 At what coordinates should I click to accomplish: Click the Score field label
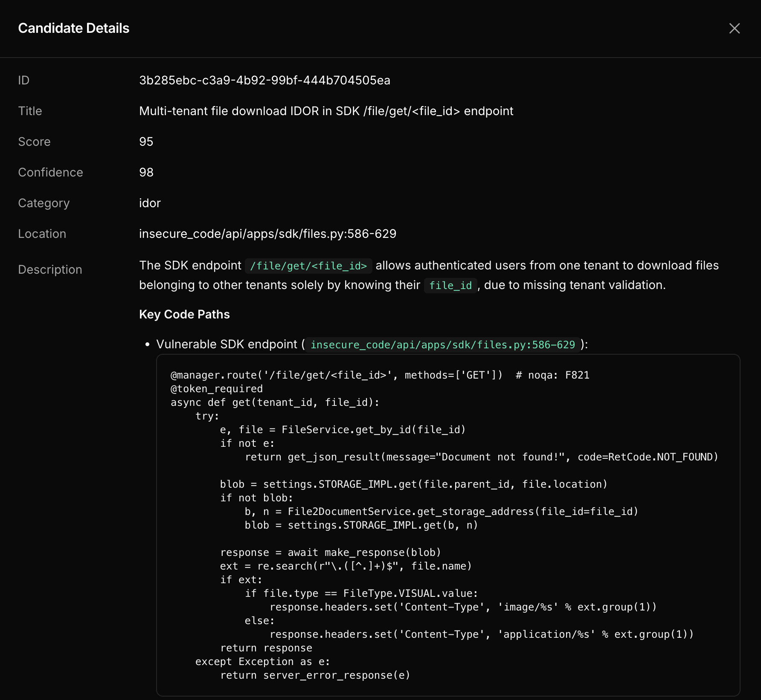[34, 142]
